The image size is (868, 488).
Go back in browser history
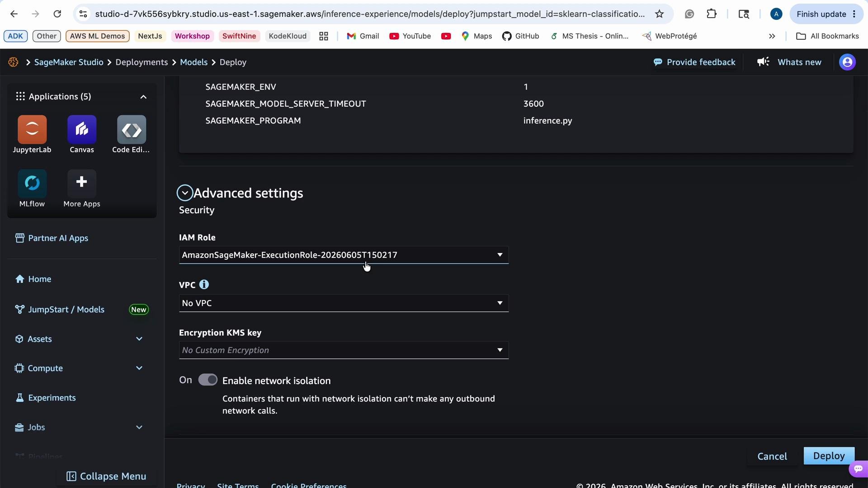click(14, 14)
